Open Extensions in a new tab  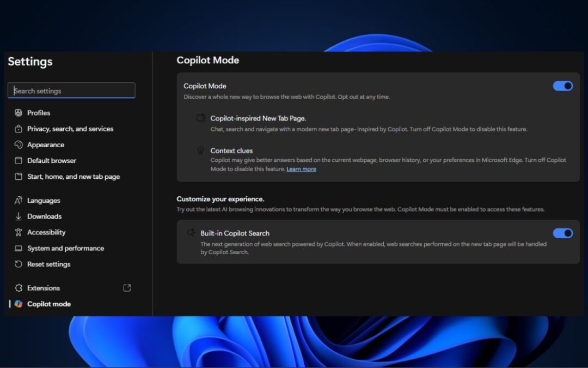coord(126,288)
